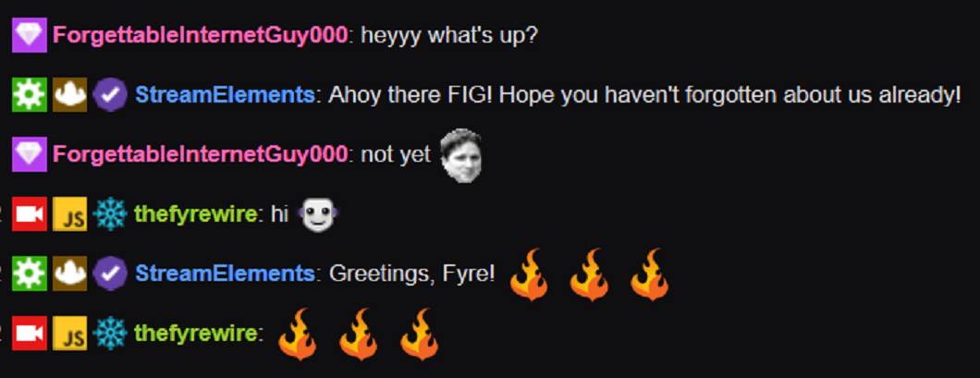Image resolution: width=980 pixels, height=378 pixels.
Task: Click the Kappa face emote after "not yet"
Action: point(460,155)
